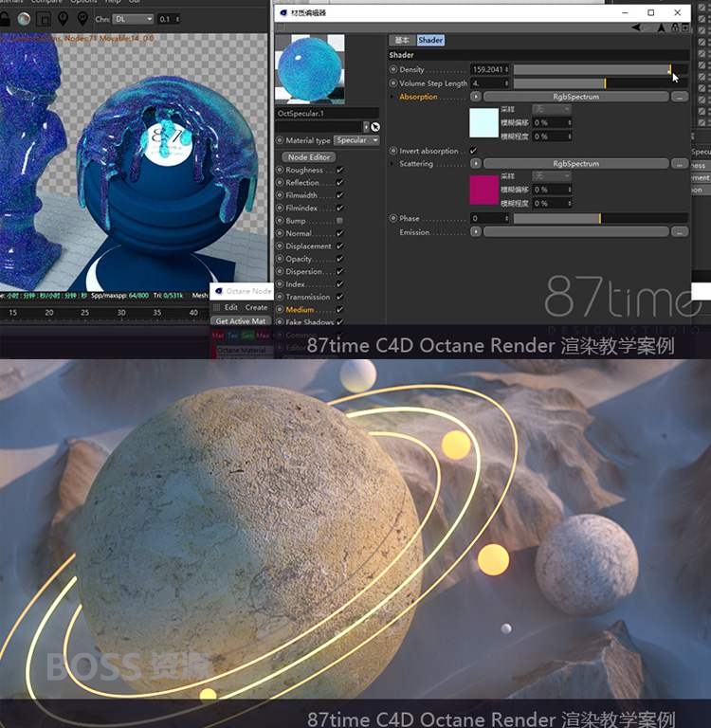Click the first pin picker icon
This screenshot has width=711, height=728.
click(x=64, y=19)
